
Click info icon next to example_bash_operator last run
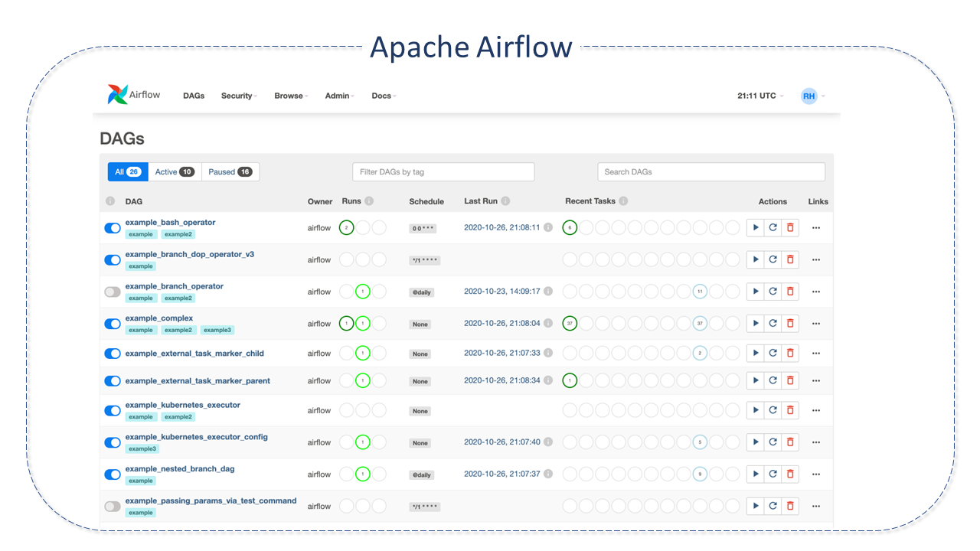(x=548, y=227)
